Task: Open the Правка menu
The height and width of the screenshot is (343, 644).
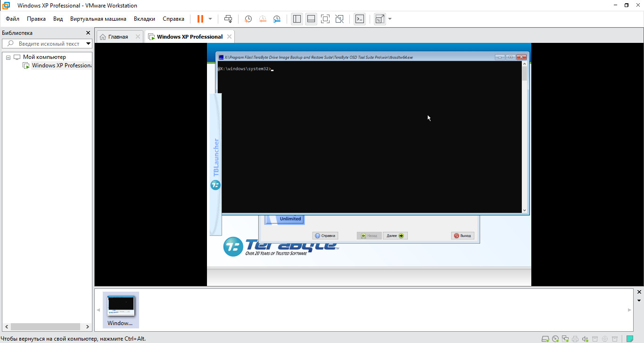Action: 36,19
